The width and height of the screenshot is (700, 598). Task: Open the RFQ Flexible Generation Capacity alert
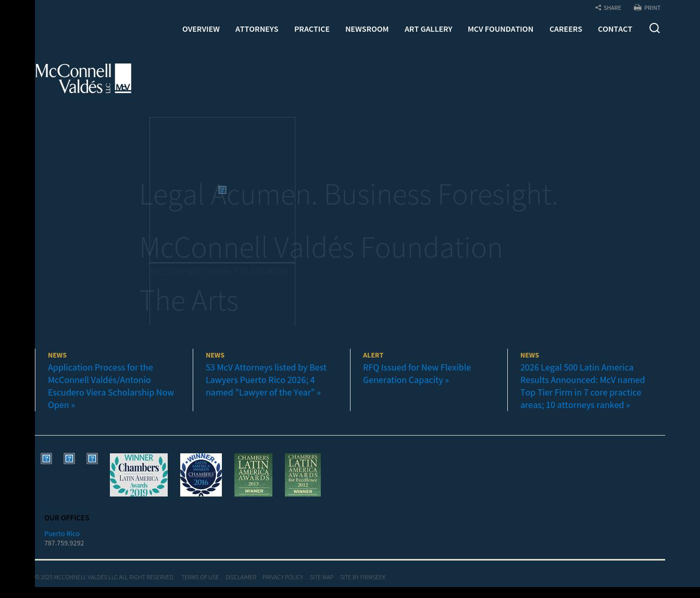point(416,374)
